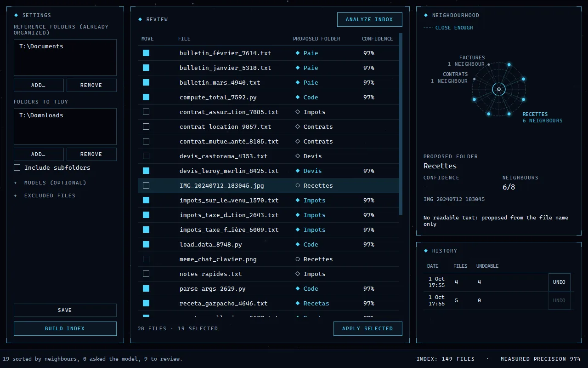Click the center node of the neighbourhood radar chart
The image size is (588, 368).
pyautogui.click(x=499, y=89)
